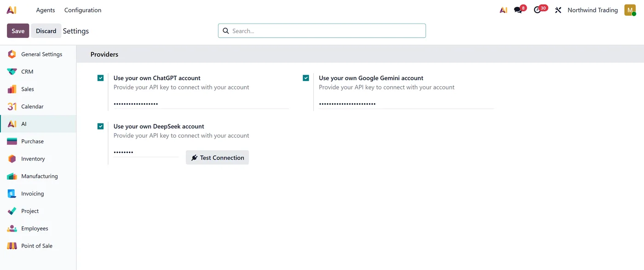The image size is (644, 270).
Task: Uncheck Use your own Google Gemini account
Action: pyautogui.click(x=306, y=78)
